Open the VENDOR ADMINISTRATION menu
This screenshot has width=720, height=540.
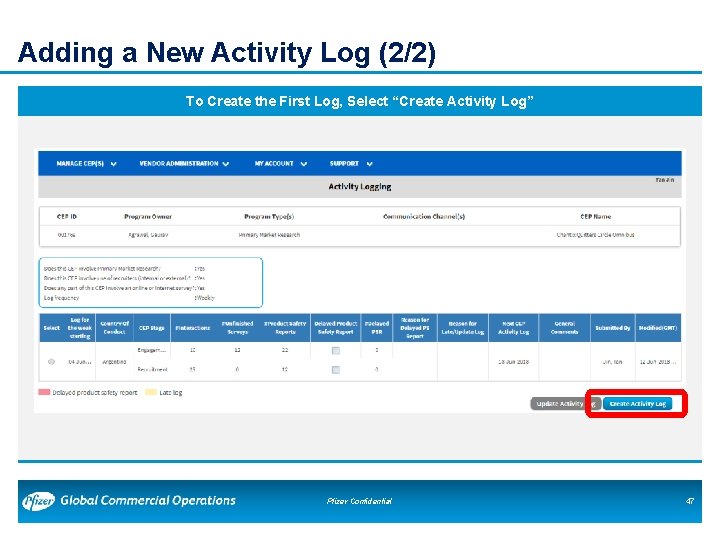coord(184,164)
